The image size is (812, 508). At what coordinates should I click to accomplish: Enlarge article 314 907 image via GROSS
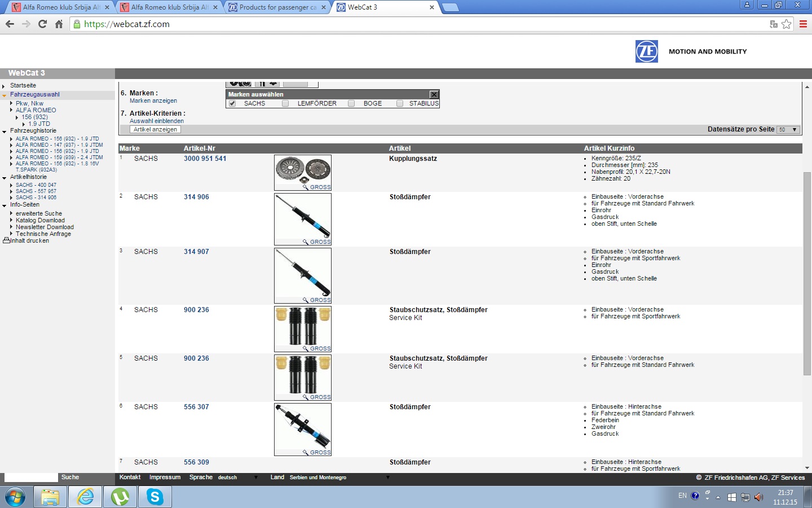(317, 300)
